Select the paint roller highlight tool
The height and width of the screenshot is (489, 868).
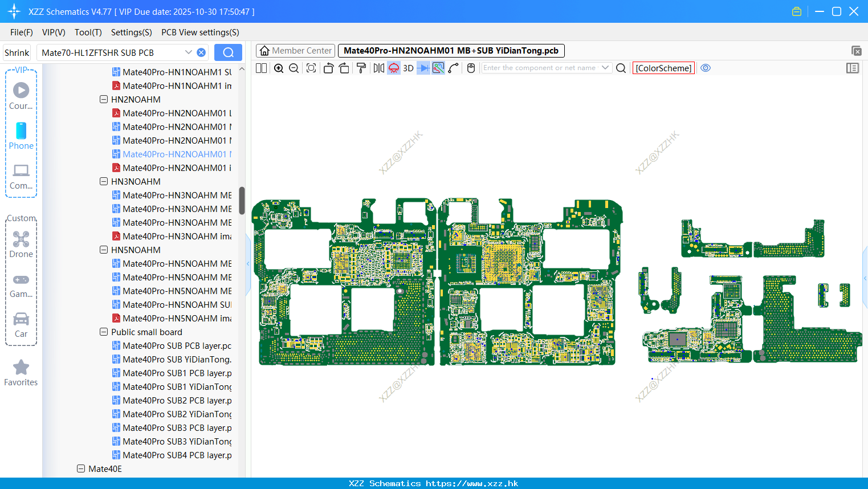(x=361, y=68)
